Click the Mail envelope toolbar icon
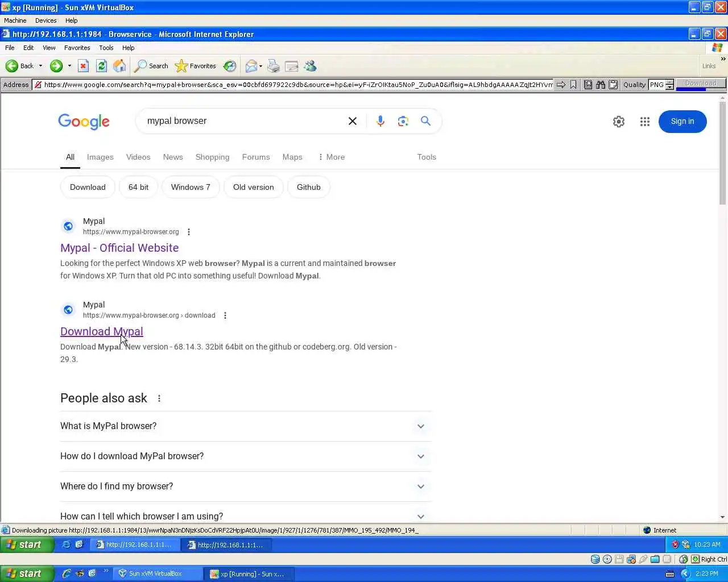 click(251, 66)
